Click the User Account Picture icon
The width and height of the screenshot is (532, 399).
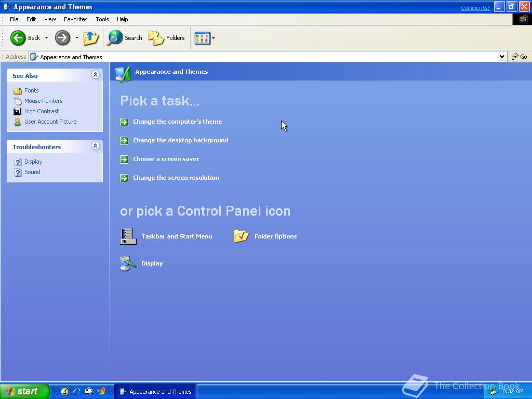point(17,122)
